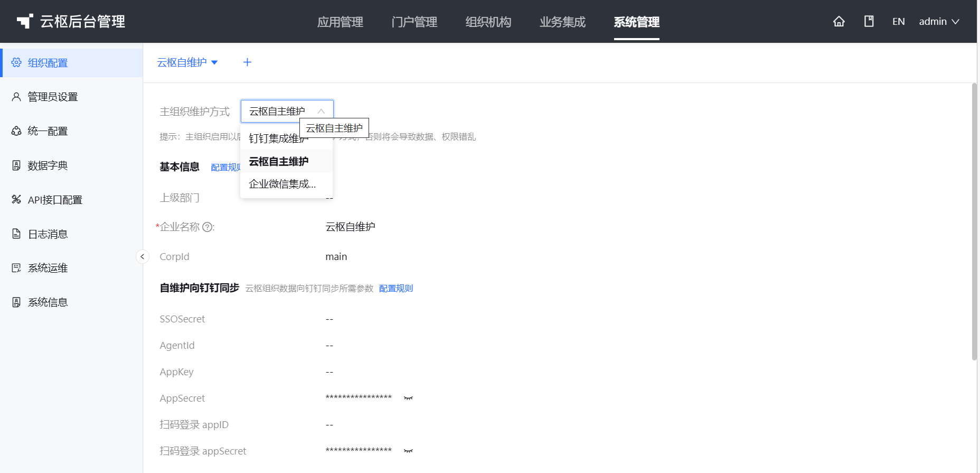Click the SSOSecret label
980x473 pixels.
(182, 319)
